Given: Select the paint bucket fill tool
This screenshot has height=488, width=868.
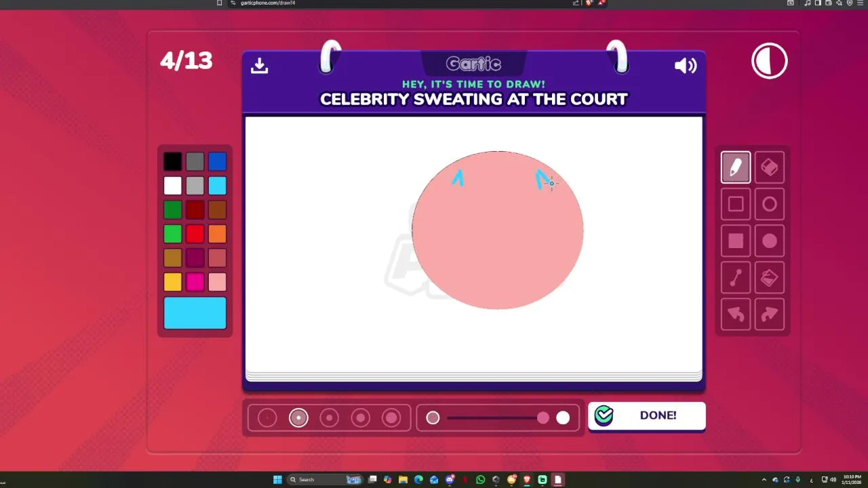Looking at the screenshot, I should (x=770, y=277).
